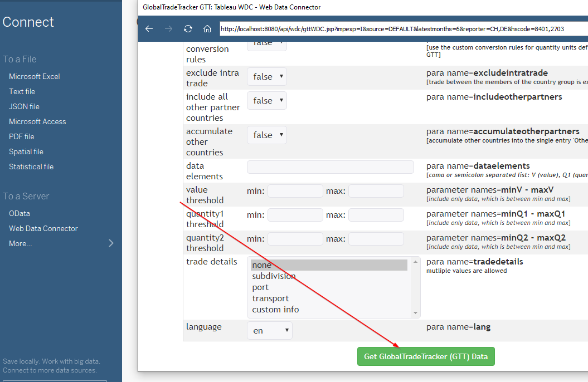Select 'custom info' in trade details list
588x382 pixels.
coord(329,310)
